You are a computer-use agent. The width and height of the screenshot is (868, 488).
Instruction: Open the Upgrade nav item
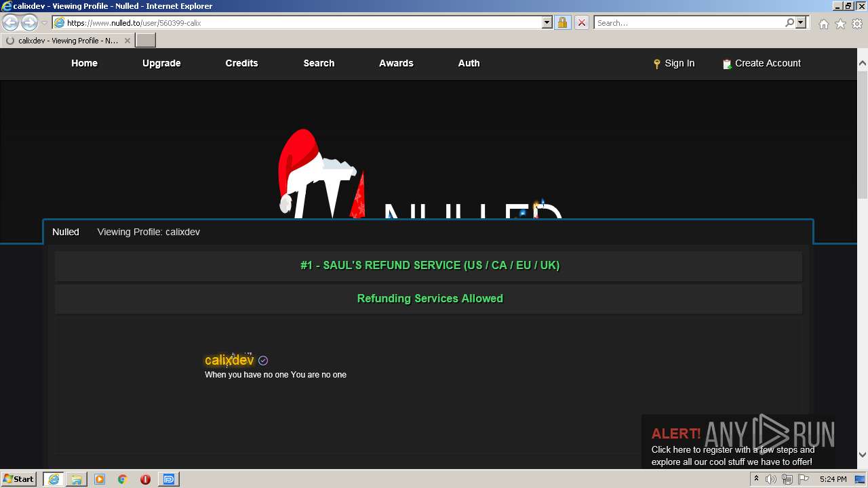pos(161,63)
